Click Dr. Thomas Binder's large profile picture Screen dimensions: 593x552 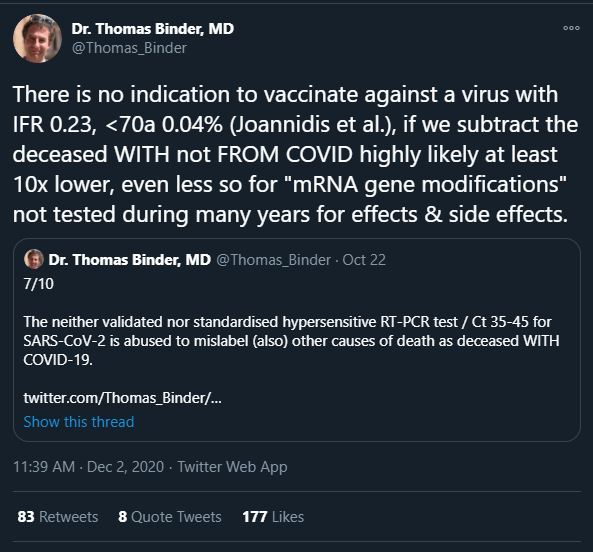[37, 38]
